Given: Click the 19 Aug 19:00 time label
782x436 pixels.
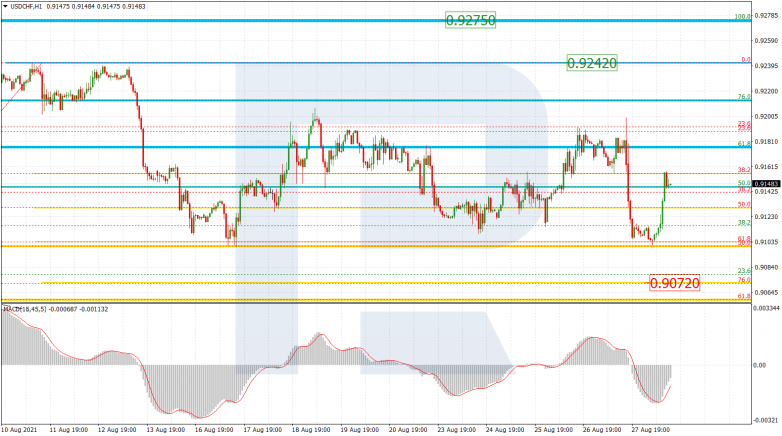Looking at the screenshot, I should click(359, 430).
